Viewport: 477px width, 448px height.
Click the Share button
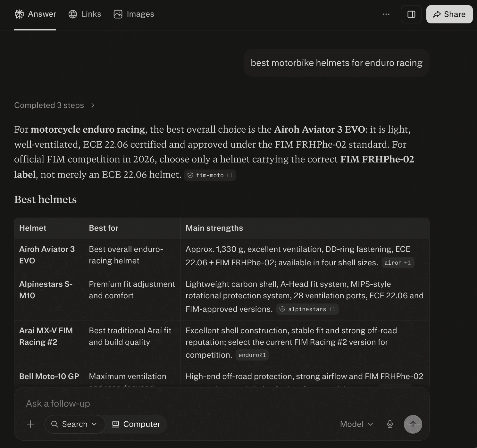pyautogui.click(x=449, y=14)
